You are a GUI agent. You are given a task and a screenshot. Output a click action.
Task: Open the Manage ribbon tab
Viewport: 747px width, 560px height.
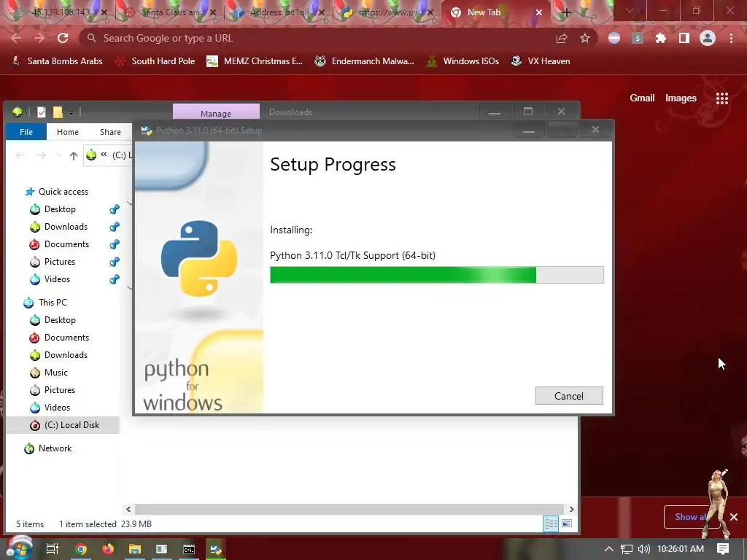(216, 113)
